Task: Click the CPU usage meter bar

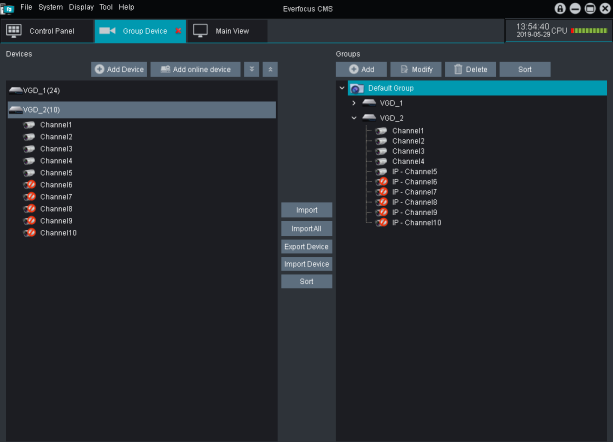Action: point(589,30)
